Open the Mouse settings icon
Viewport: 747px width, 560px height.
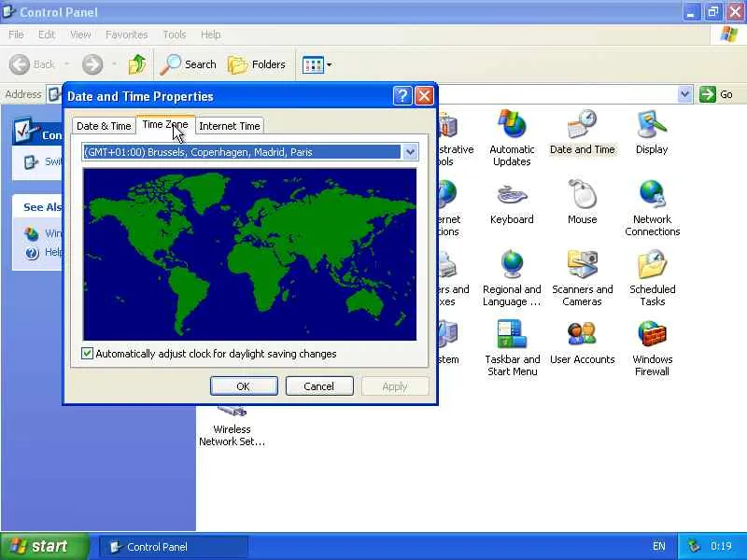tap(582, 203)
